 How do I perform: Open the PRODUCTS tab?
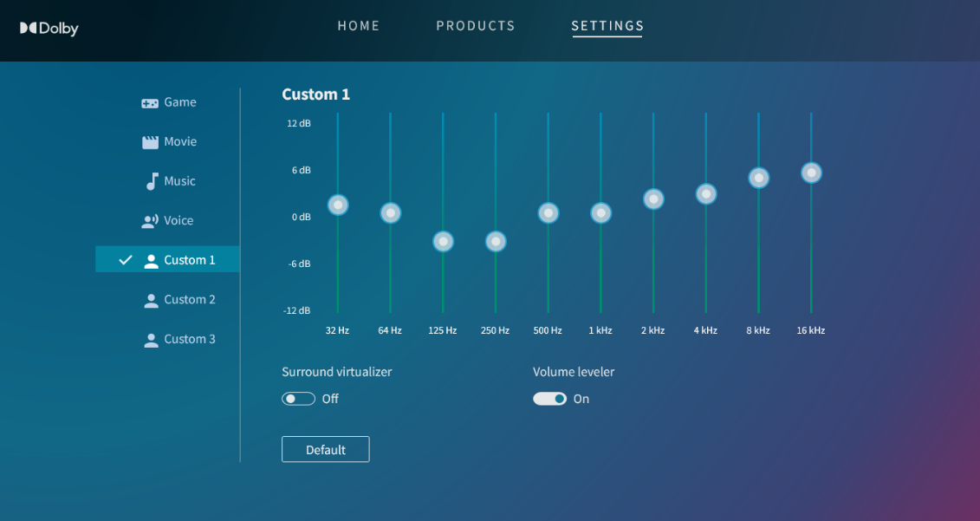point(476,26)
